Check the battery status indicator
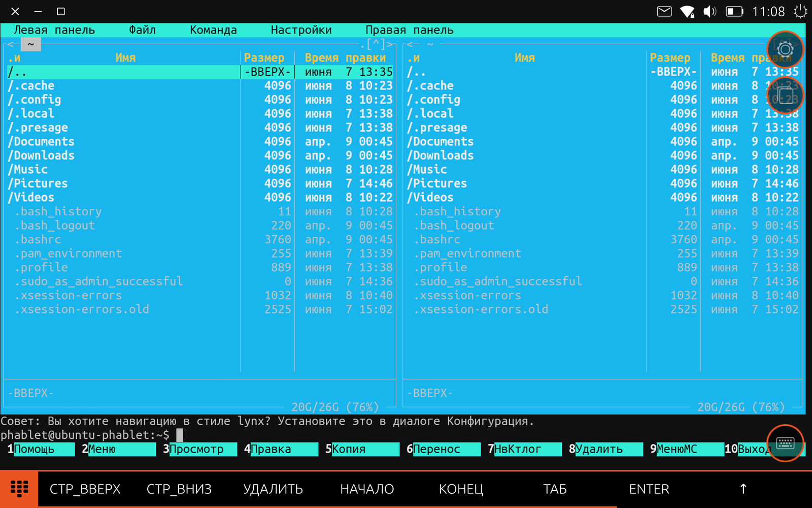This screenshot has height=508, width=812. (x=734, y=11)
